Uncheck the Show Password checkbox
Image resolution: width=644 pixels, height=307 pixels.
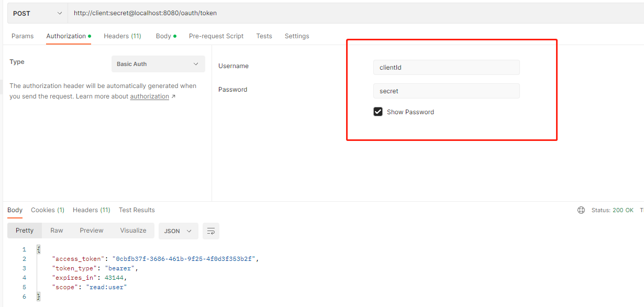(x=378, y=112)
